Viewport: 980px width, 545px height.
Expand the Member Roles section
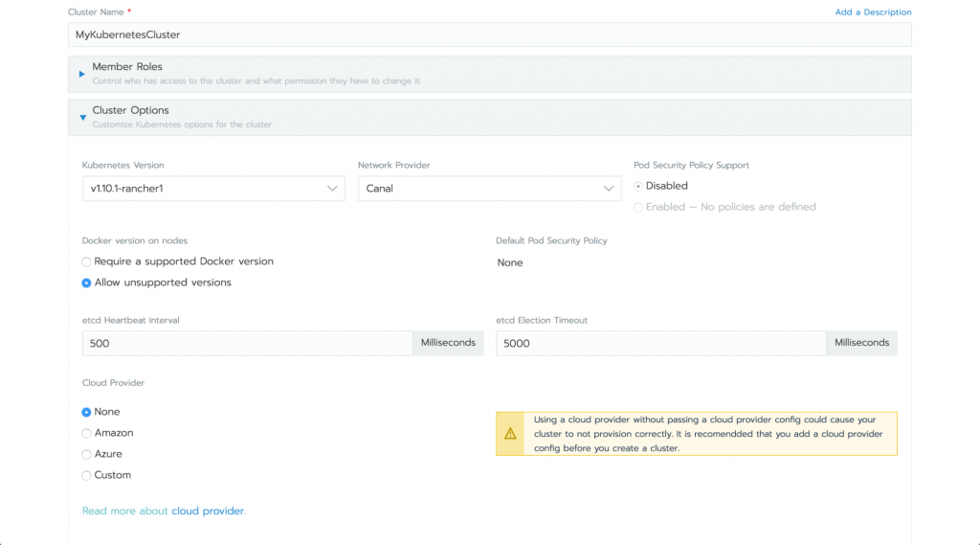82,74
